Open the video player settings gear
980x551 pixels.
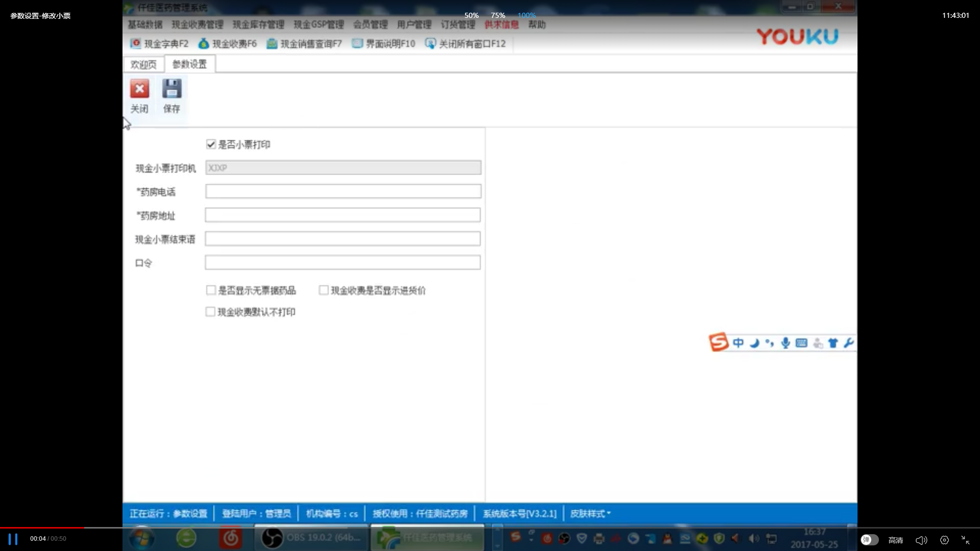point(944,540)
